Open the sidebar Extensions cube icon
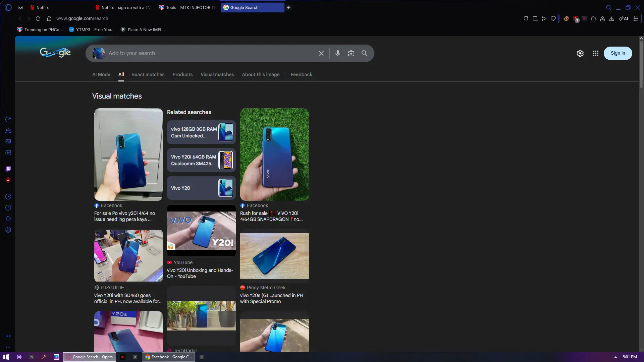 pos(8,219)
